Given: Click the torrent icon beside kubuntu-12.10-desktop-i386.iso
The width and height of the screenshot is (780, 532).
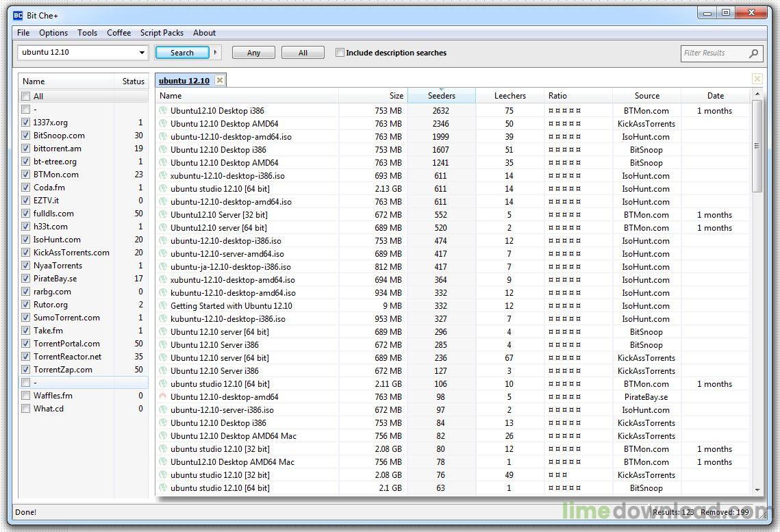Looking at the screenshot, I should coord(163,318).
